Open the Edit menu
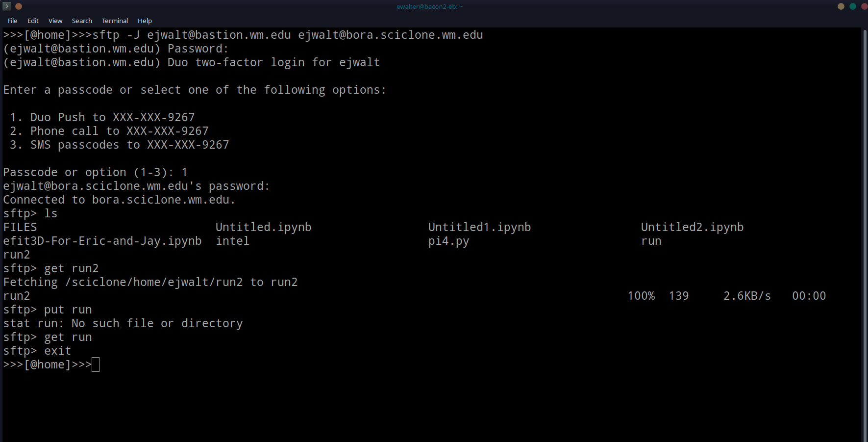 pyautogui.click(x=33, y=21)
